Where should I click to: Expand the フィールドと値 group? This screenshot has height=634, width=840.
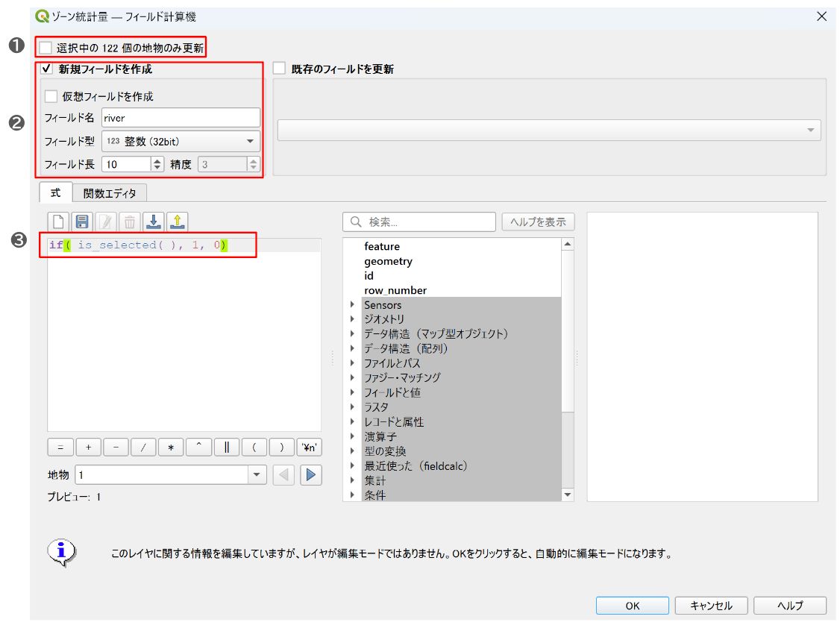click(352, 392)
